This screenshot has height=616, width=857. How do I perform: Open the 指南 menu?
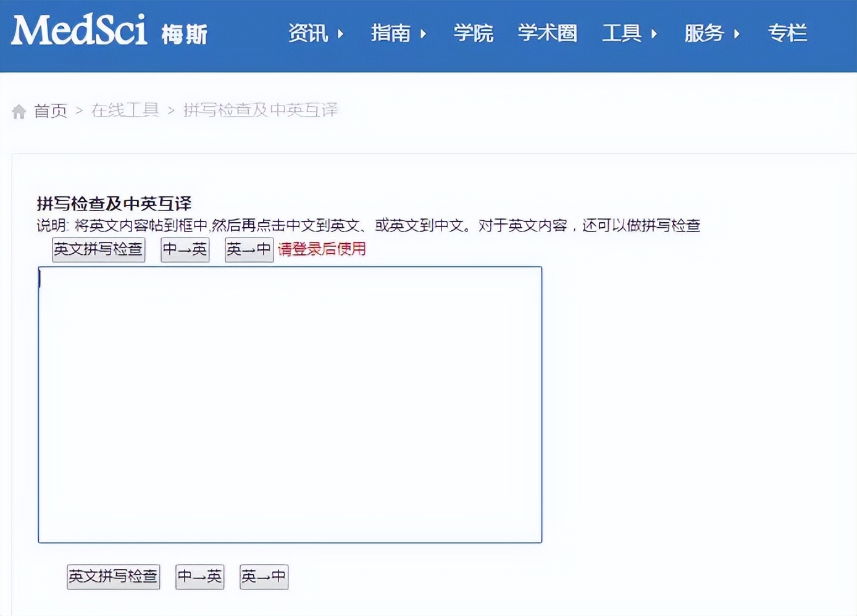[391, 33]
